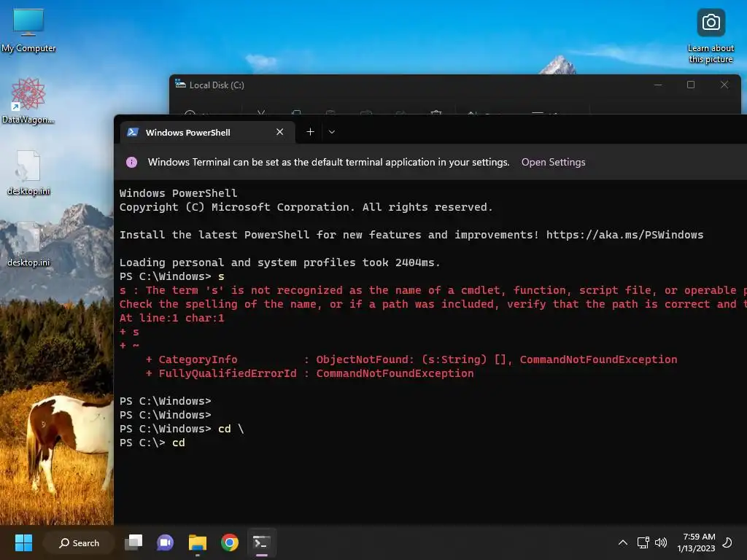Click the CategoryInfo error line
This screenshot has width=747, height=560.
(411, 359)
